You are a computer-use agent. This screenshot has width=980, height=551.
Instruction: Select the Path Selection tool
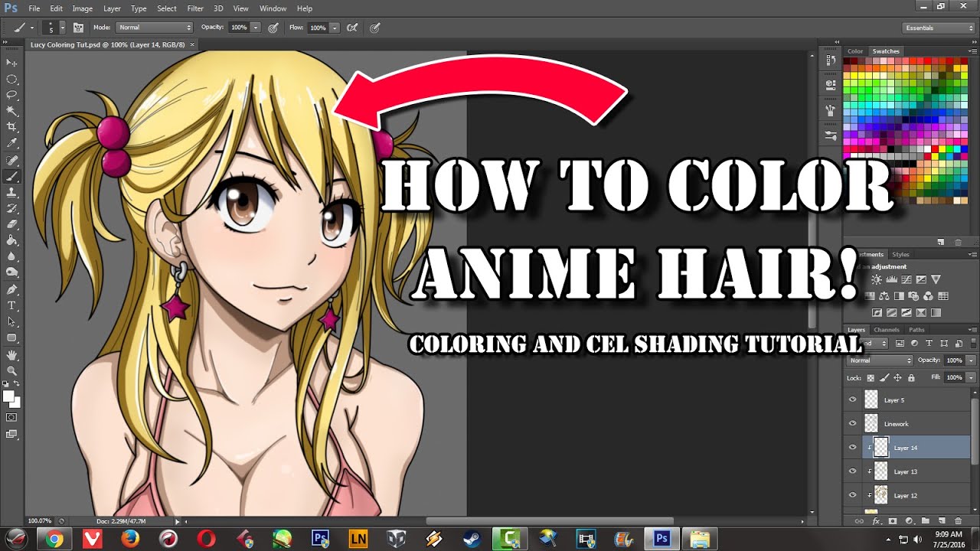11,321
